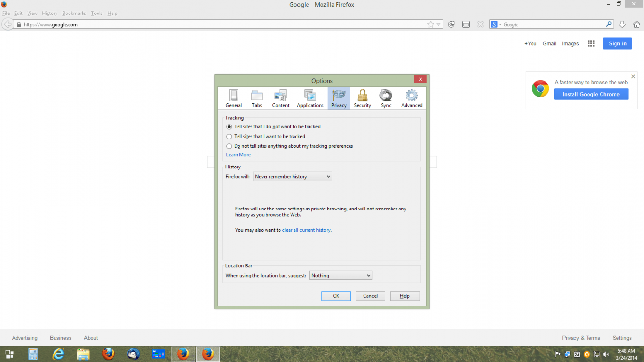The image size is (644, 362).
Task: Select Do not tell sites anything option
Action: (229, 146)
